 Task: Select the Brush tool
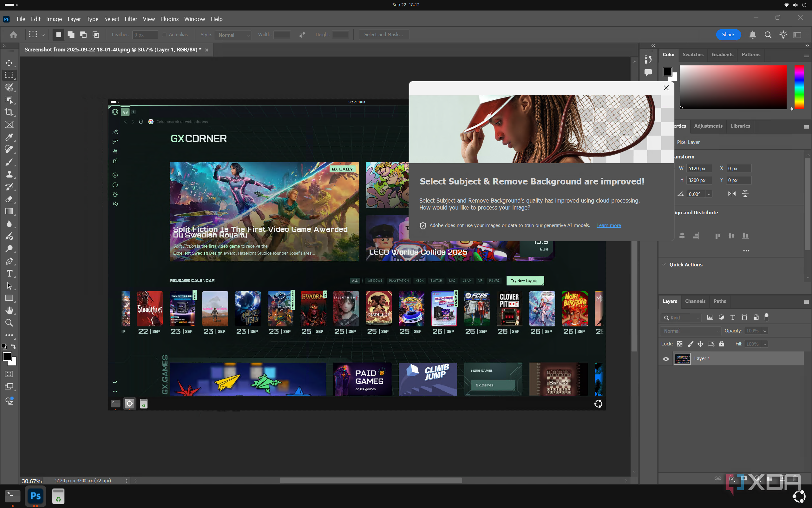9,162
